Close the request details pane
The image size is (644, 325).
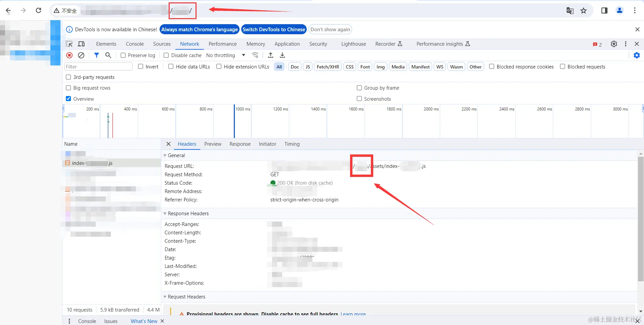[x=169, y=144]
